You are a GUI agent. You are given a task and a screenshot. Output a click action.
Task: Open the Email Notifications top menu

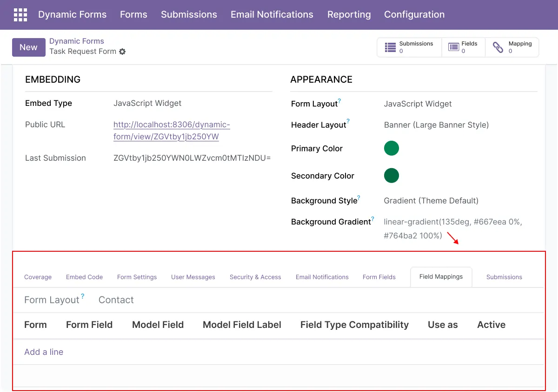tap(272, 15)
